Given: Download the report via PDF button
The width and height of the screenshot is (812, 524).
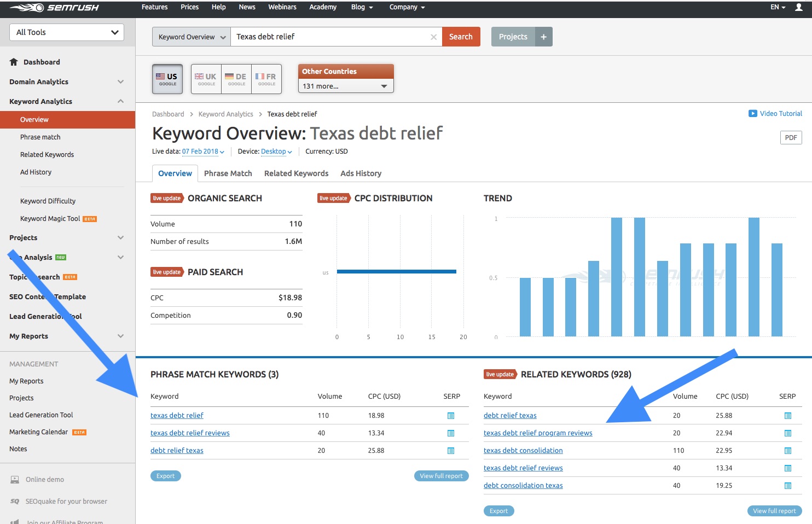Looking at the screenshot, I should pos(791,138).
